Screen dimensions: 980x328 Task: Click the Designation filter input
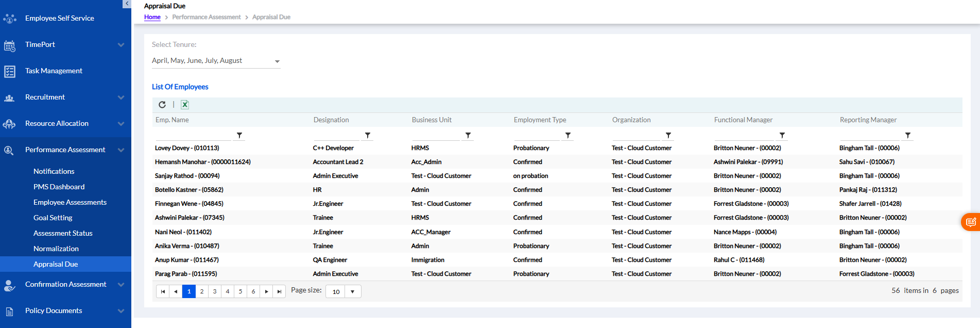point(336,135)
